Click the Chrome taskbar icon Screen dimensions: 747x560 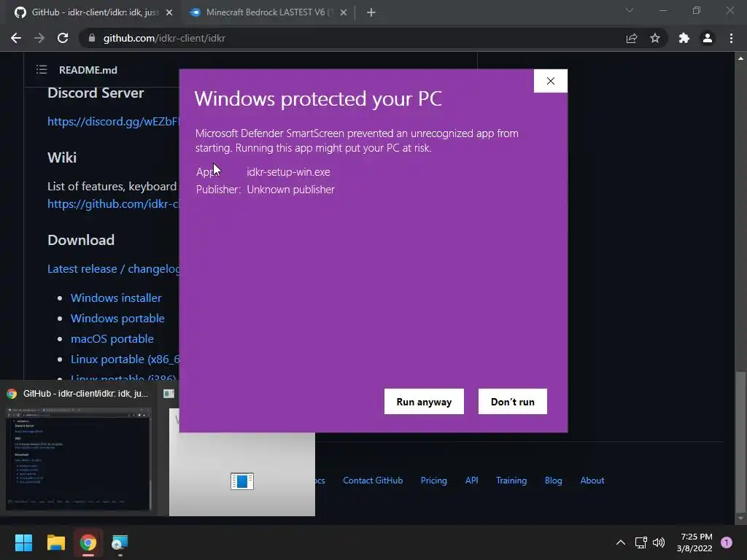click(88, 542)
